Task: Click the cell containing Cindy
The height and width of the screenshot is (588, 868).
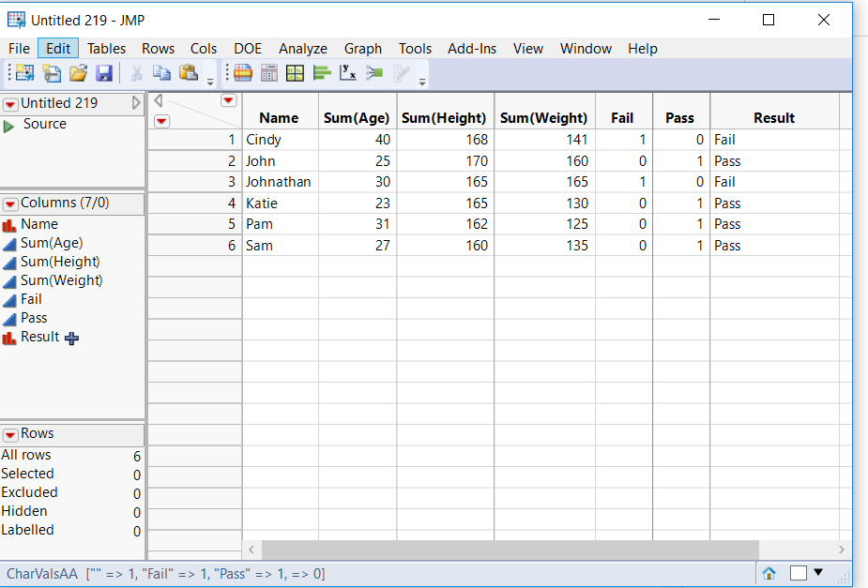Action: coord(281,140)
